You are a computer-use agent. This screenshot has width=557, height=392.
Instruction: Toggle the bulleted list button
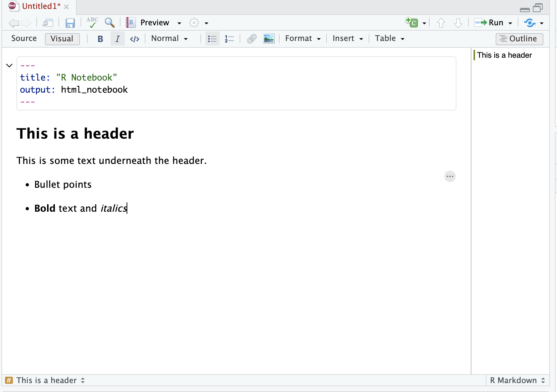212,39
